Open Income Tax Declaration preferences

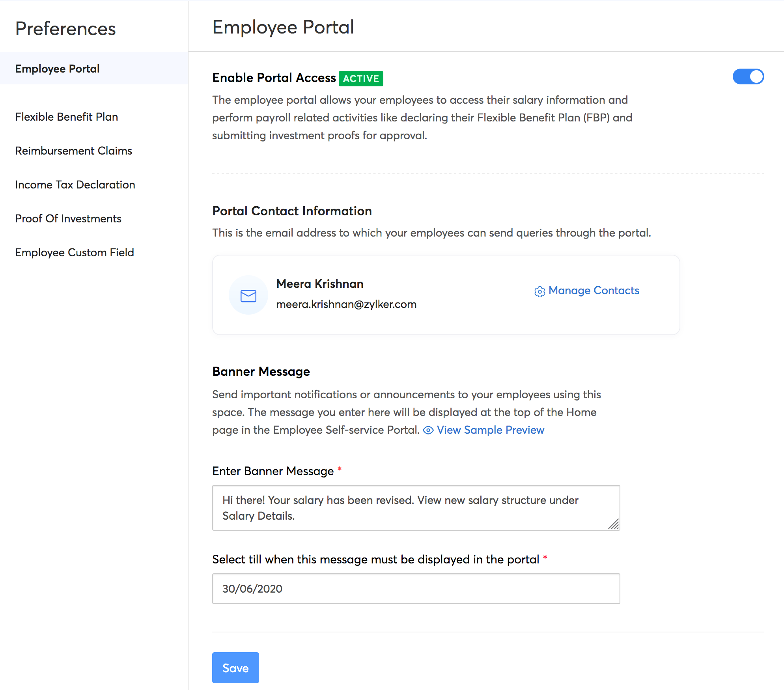75,185
